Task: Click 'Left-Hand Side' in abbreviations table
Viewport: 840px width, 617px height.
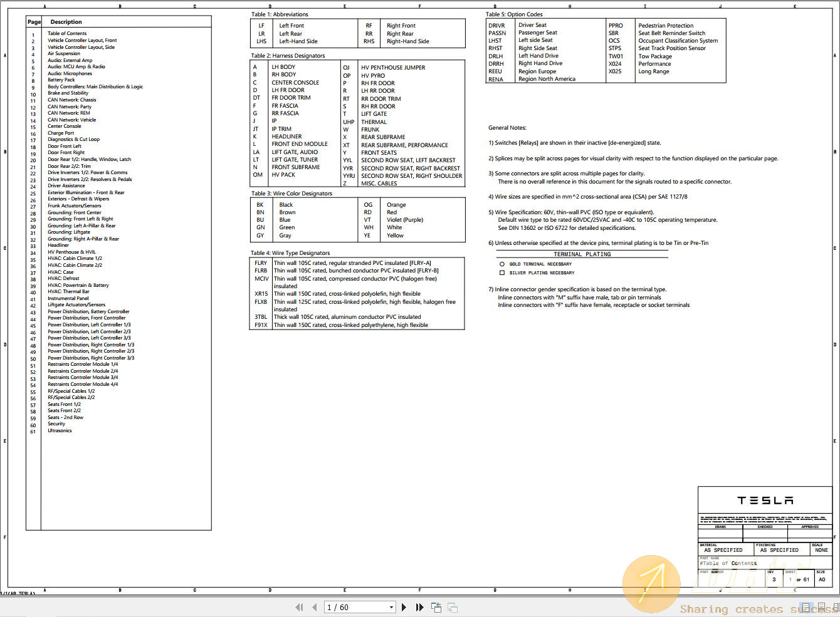Action: [x=298, y=41]
